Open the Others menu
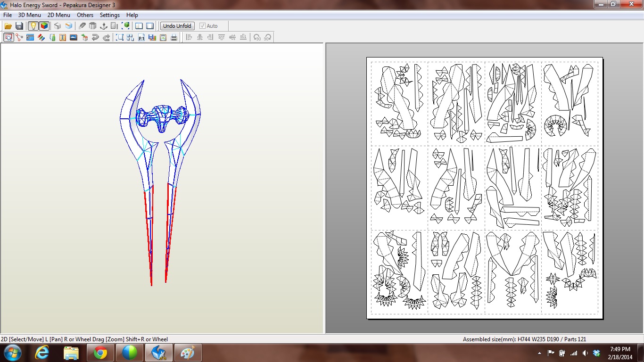Viewport: 644px width, 362px height. coord(85,15)
